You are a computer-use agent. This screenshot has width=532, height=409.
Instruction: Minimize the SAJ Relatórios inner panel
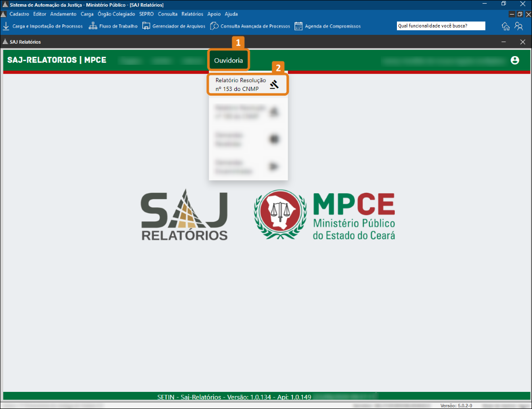click(503, 42)
